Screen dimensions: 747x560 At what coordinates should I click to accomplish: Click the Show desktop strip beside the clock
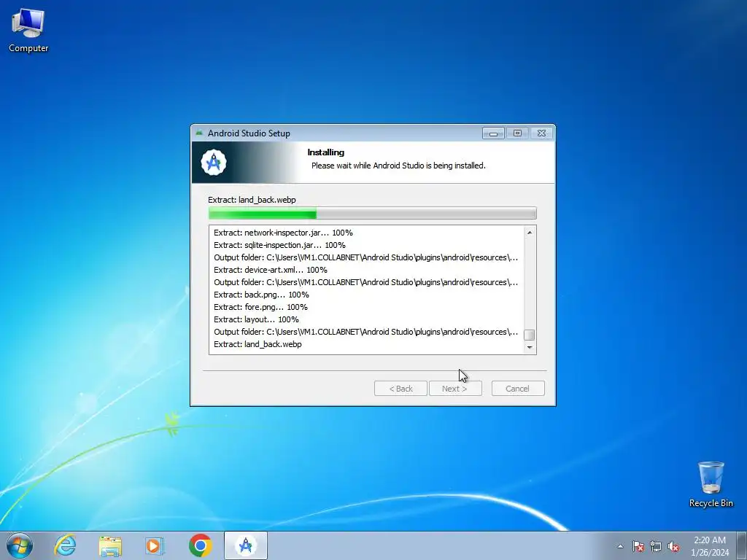click(742, 545)
